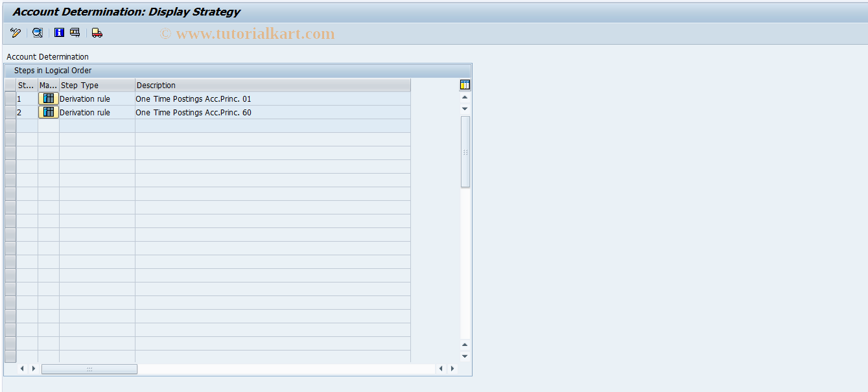
Task: Click vertical scrollbar top up arrow
Action: [465, 97]
